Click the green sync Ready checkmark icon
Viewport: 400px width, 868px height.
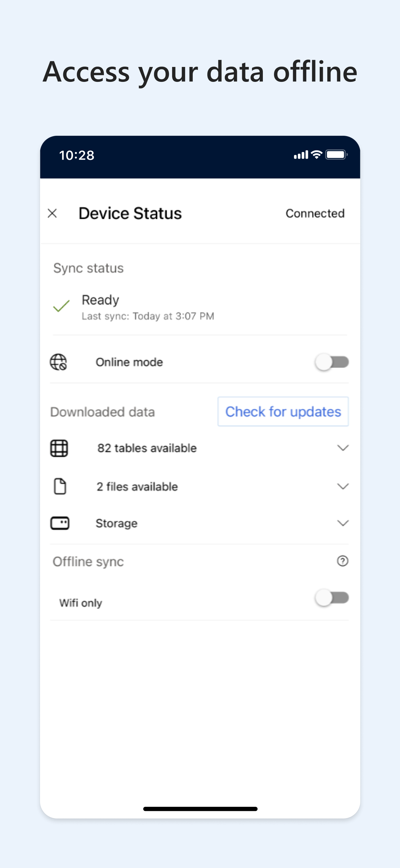pos(61,306)
